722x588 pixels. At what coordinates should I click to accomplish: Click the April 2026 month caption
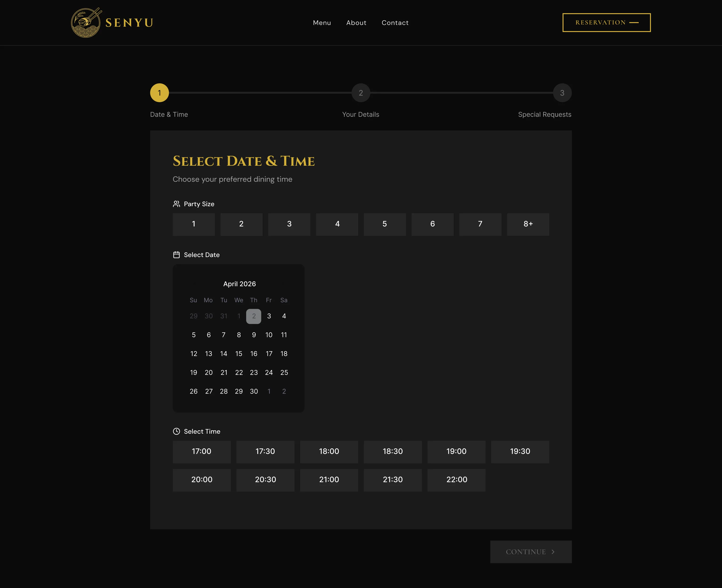(239, 284)
